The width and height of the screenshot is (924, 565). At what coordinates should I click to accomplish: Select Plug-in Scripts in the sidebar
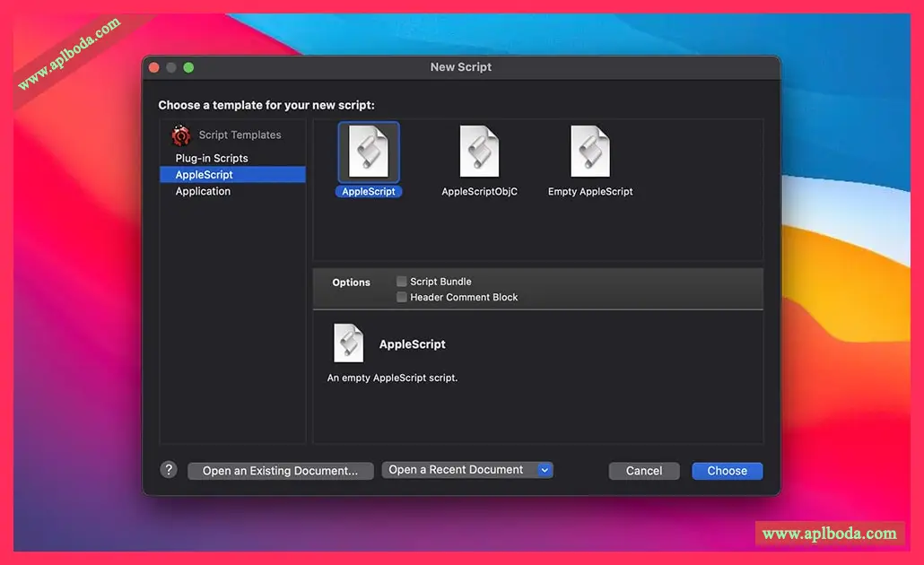(212, 158)
